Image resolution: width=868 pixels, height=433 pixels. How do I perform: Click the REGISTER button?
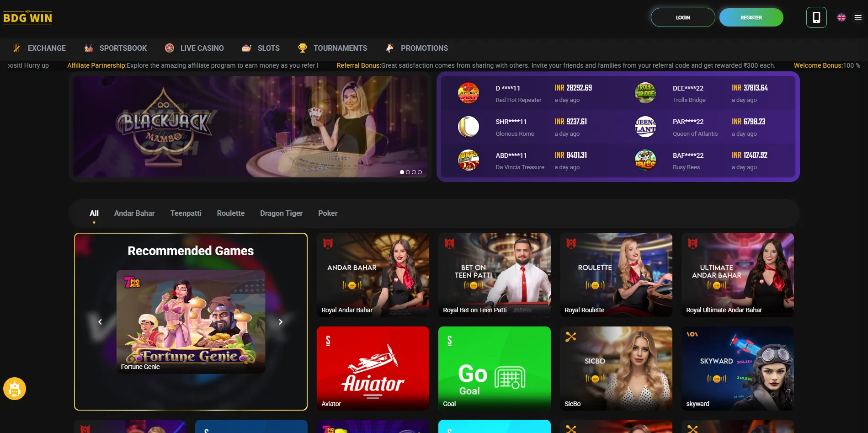coord(751,17)
